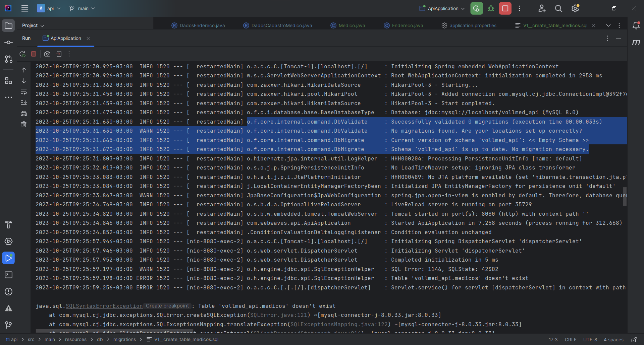
Task: Open the Git tool window
Action: tap(8, 325)
